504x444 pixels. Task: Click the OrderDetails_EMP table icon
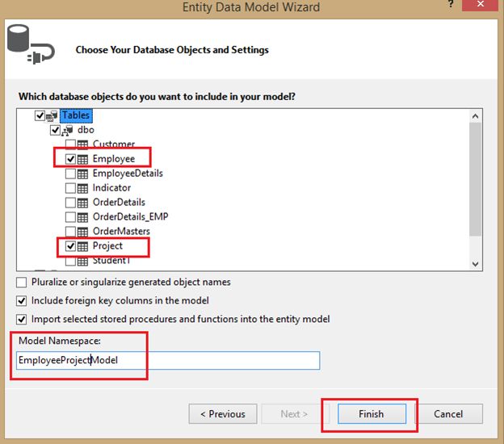tap(82, 217)
